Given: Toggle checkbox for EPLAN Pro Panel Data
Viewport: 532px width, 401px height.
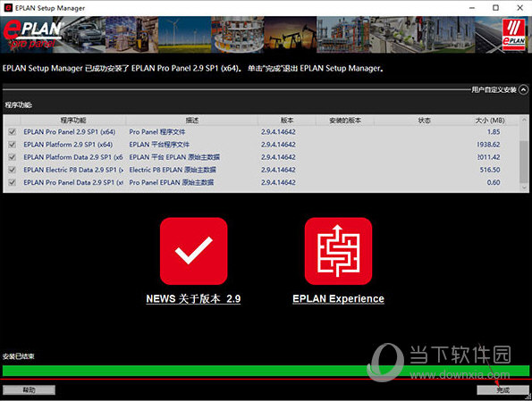Looking at the screenshot, I should (x=13, y=182).
